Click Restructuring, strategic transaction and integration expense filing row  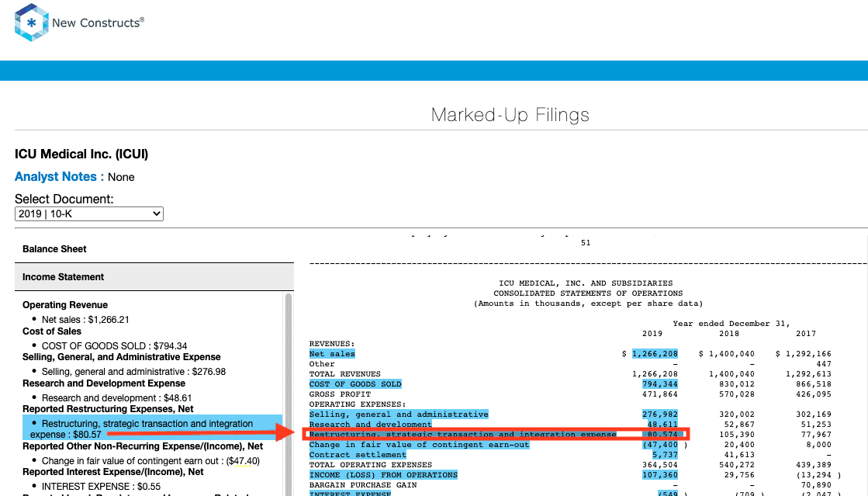pos(496,435)
